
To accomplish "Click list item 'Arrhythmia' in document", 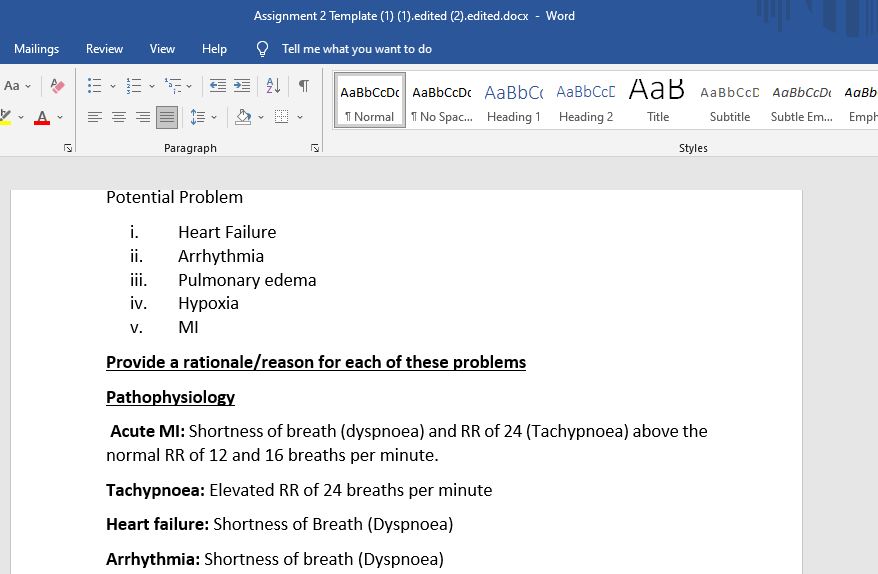I will (221, 256).
